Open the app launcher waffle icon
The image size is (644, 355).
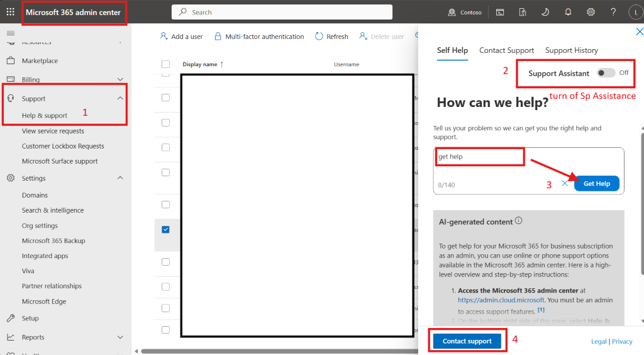(x=10, y=12)
